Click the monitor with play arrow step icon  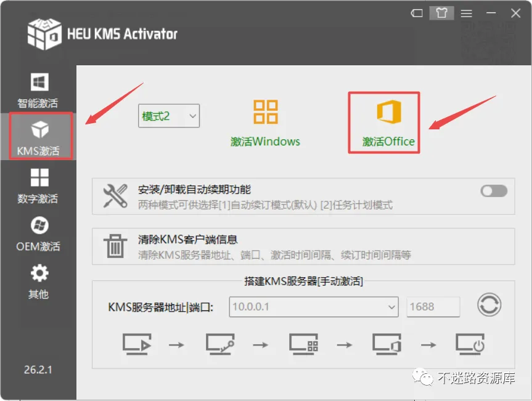pyautogui.click(x=137, y=344)
